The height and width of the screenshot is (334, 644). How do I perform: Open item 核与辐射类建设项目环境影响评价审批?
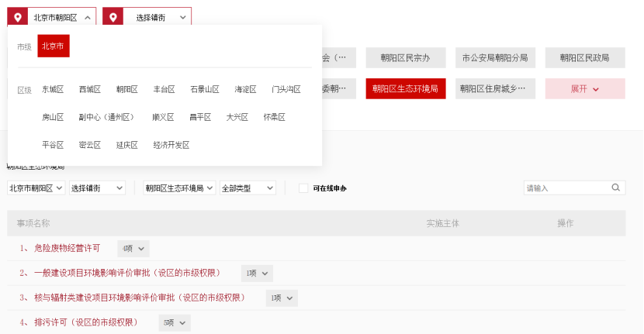(x=140, y=298)
